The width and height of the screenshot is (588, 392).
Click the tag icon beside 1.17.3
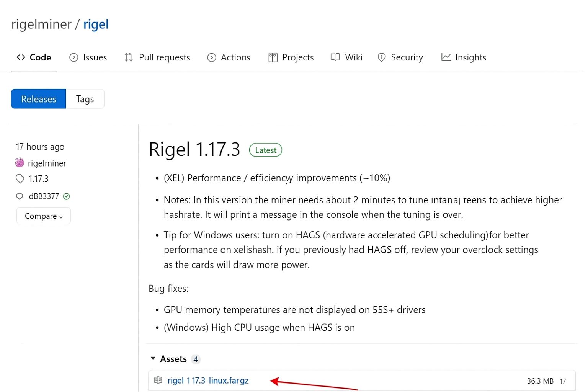click(x=20, y=178)
